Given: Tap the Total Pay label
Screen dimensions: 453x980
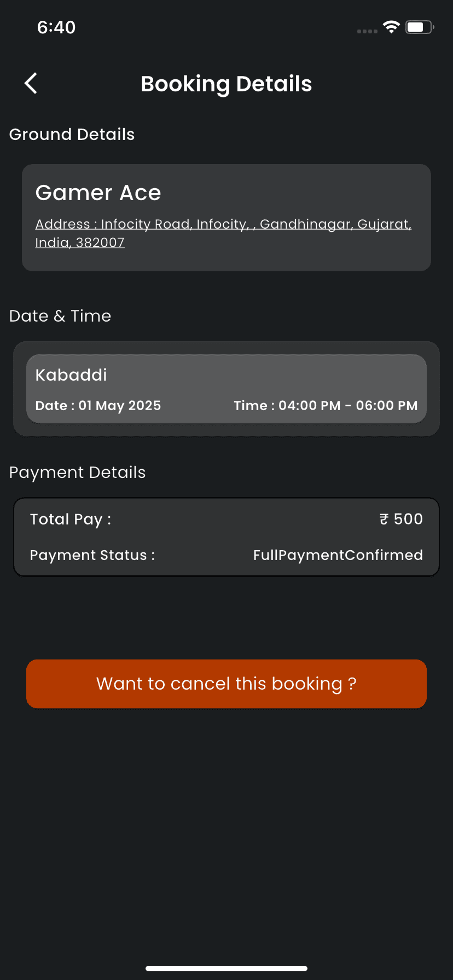Looking at the screenshot, I should [71, 520].
